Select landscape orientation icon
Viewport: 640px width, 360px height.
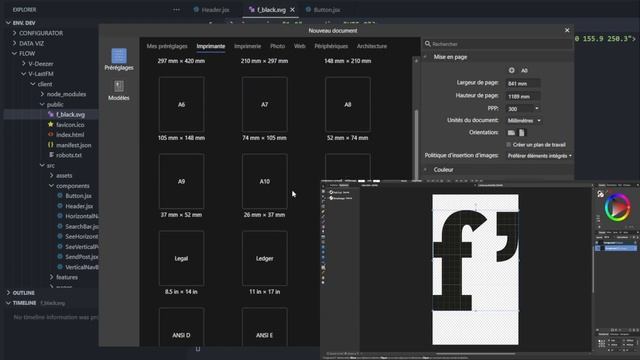click(511, 133)
